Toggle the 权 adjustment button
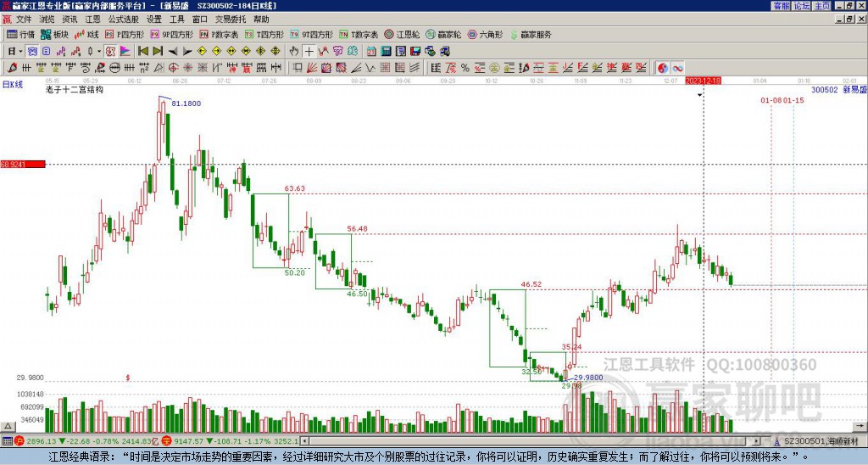Viewport: 868px width, 465px height. (110, 52)
